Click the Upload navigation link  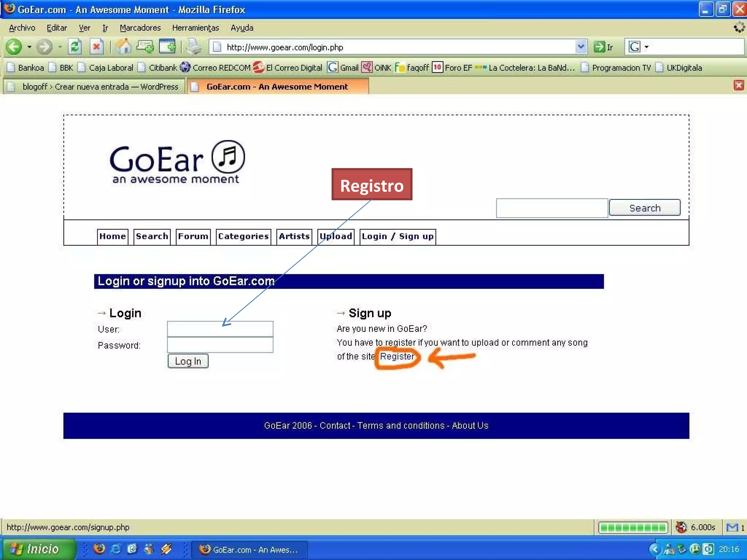[336, 236]
